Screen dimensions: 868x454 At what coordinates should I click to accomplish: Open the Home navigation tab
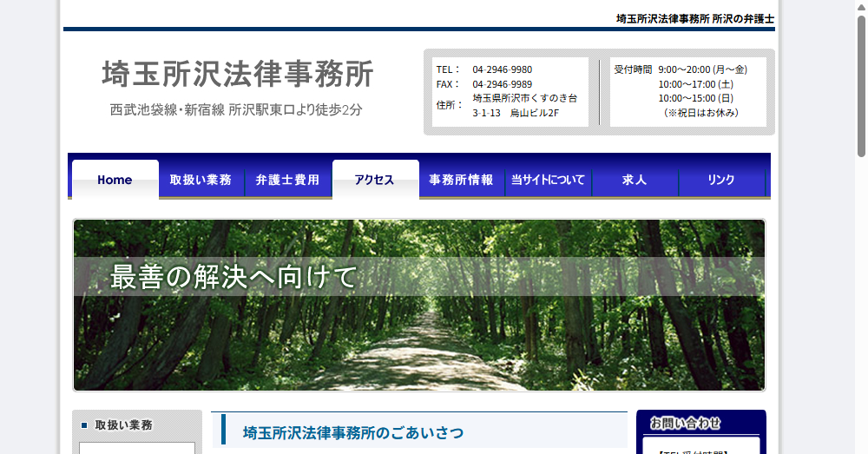115,180
